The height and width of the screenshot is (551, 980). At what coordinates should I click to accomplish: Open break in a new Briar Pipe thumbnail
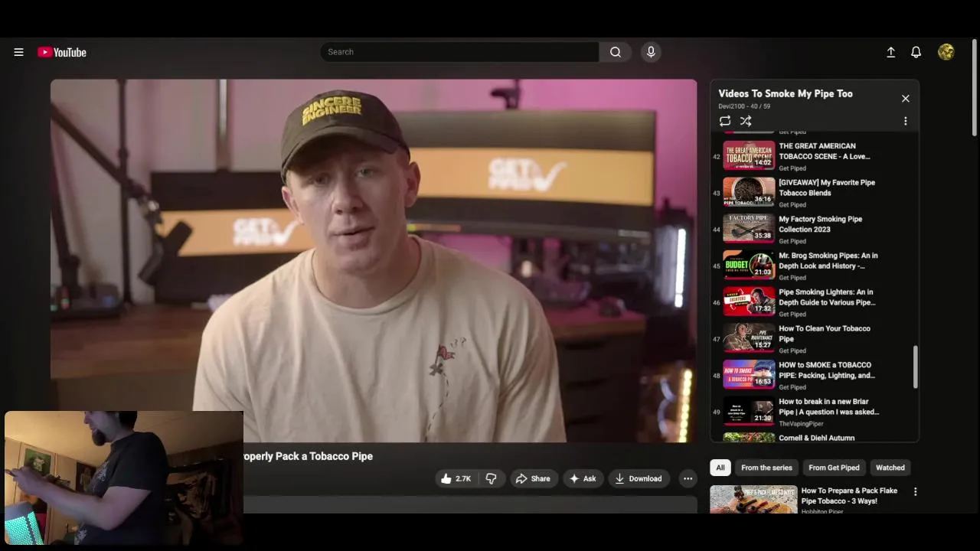(749, 411)
